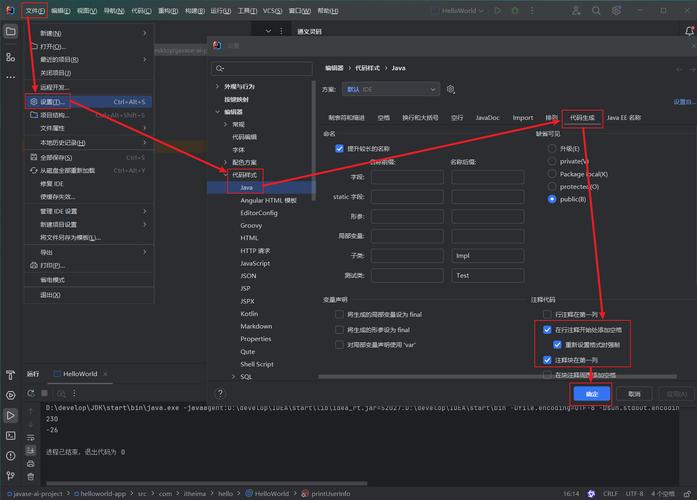
Task: Open the Project tool window folder icon
Action: click(x=10, y=32)
